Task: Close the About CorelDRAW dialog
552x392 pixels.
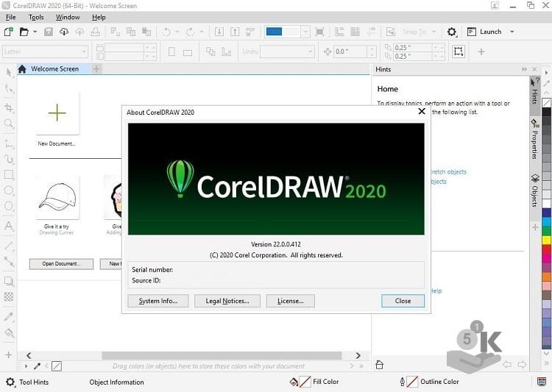Action: tap(403, 301)
